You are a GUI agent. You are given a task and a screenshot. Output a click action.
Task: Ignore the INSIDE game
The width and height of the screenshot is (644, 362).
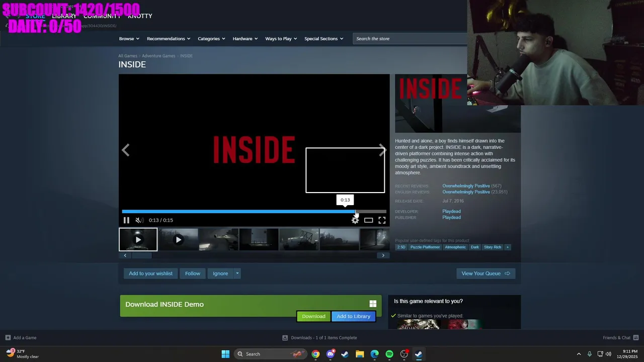220,274
